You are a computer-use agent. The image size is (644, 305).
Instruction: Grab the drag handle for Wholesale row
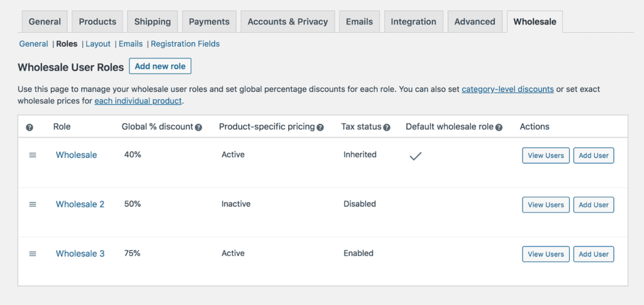point(33,155)
